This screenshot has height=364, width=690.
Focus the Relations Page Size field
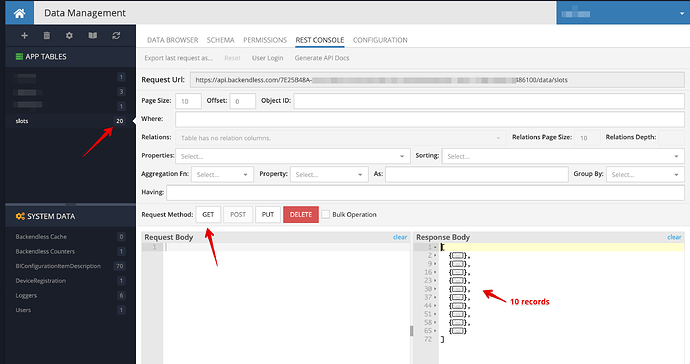point(587,138)
